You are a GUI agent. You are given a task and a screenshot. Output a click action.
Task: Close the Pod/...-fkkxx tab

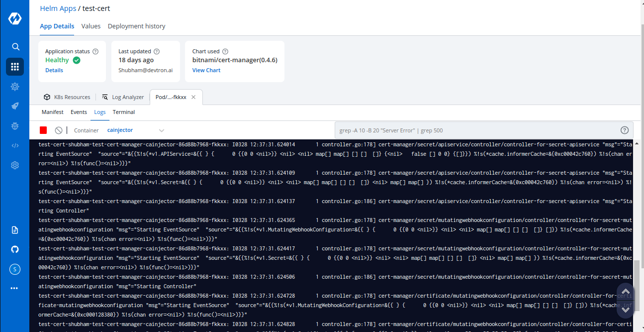click(x=193, y=97)
